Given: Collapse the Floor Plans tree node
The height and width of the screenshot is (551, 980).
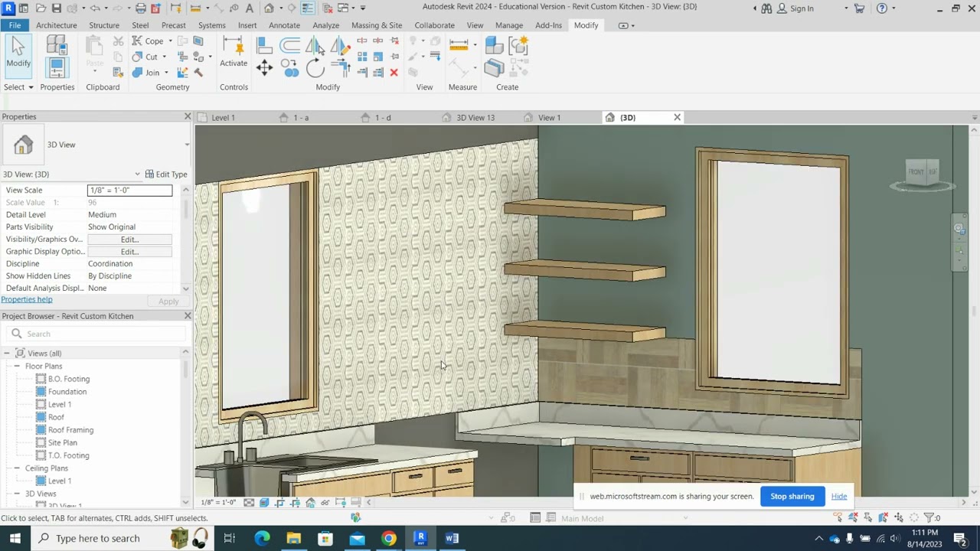Looking at the screenshot, I should tap(17, 367).
